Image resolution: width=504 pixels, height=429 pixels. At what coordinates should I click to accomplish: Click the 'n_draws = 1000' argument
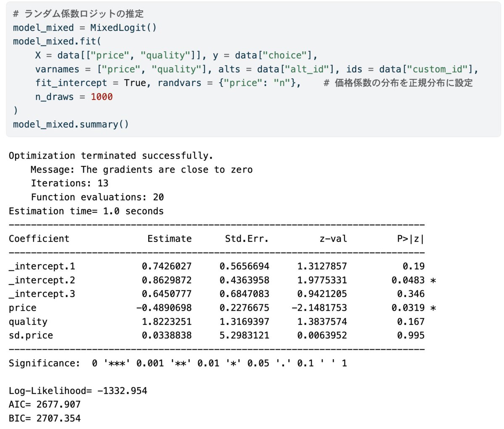[x=74, y=97]
